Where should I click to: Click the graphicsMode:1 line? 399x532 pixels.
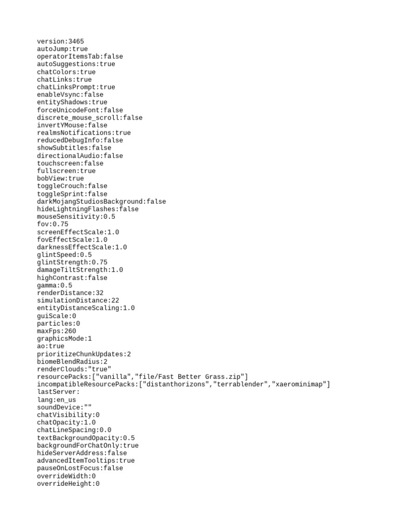[x=64, y=339]
